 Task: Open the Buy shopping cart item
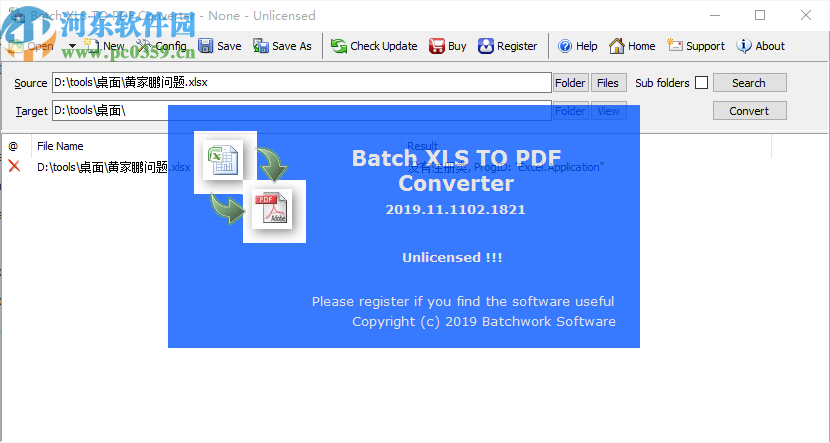point(448,46)
